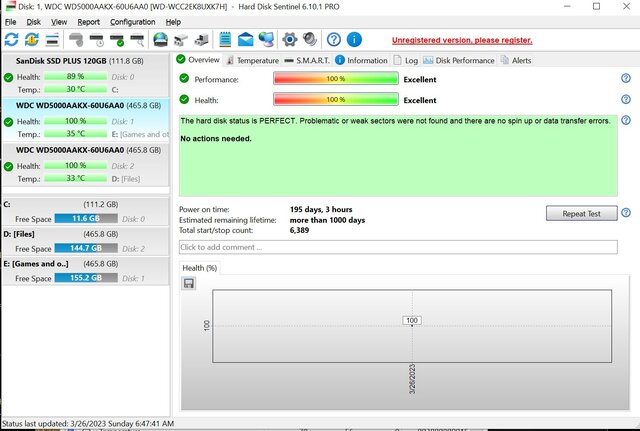Switch to the Temperature tab
The height and width of the screenshot is (431, 640).
tap(251, 60)
